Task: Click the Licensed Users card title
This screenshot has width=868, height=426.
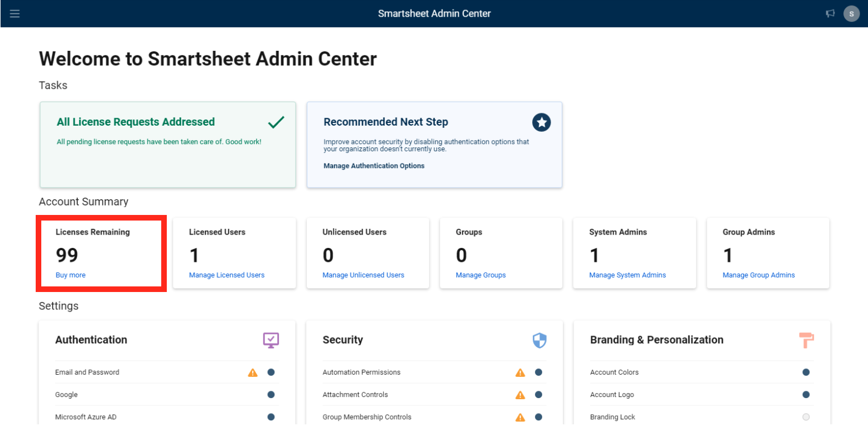Action: tap(217, 232)
